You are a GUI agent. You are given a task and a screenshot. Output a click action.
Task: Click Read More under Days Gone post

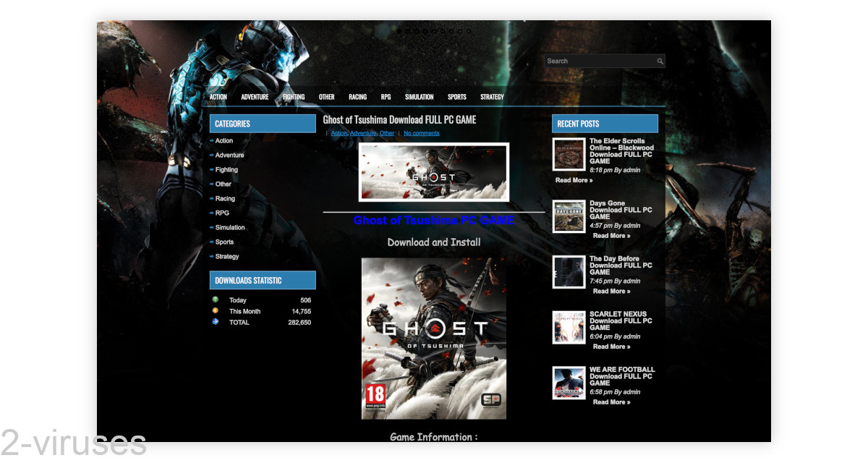coord(612,236)
